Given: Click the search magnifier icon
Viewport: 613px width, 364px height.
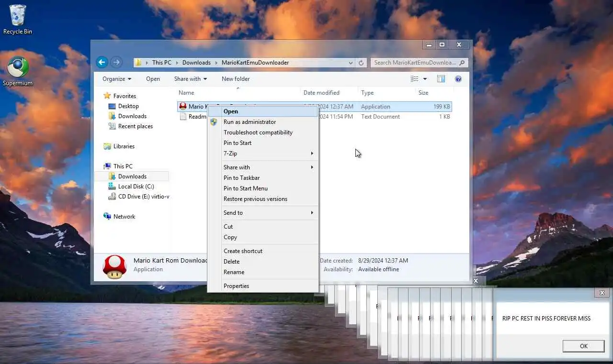Looking at the screenshot, I should click(x=462, y=63).
